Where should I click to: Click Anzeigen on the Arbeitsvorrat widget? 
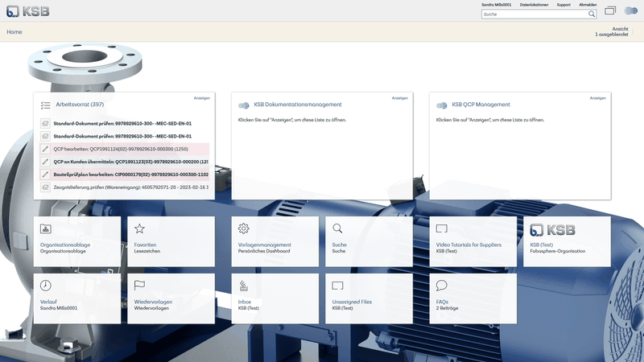(x=202, y=98)
